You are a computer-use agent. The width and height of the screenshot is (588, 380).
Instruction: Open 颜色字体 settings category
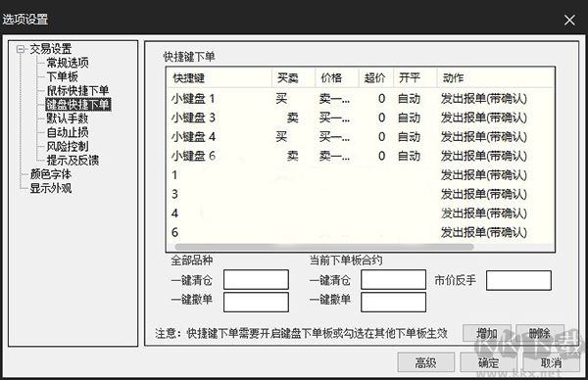tap(51, 174)
